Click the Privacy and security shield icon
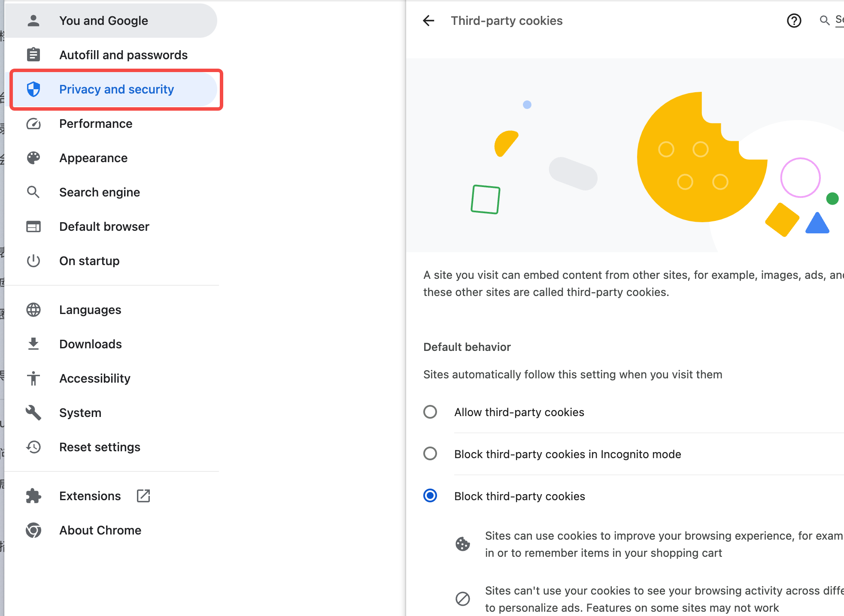Image resolution: width=844 pixels, height=616 pixels. 33,89
